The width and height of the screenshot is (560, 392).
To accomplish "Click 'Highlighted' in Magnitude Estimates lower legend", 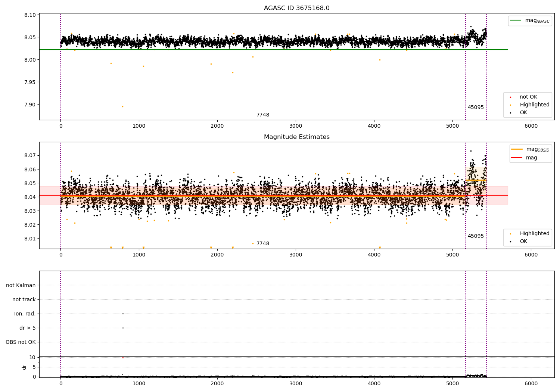I will 535,234.
